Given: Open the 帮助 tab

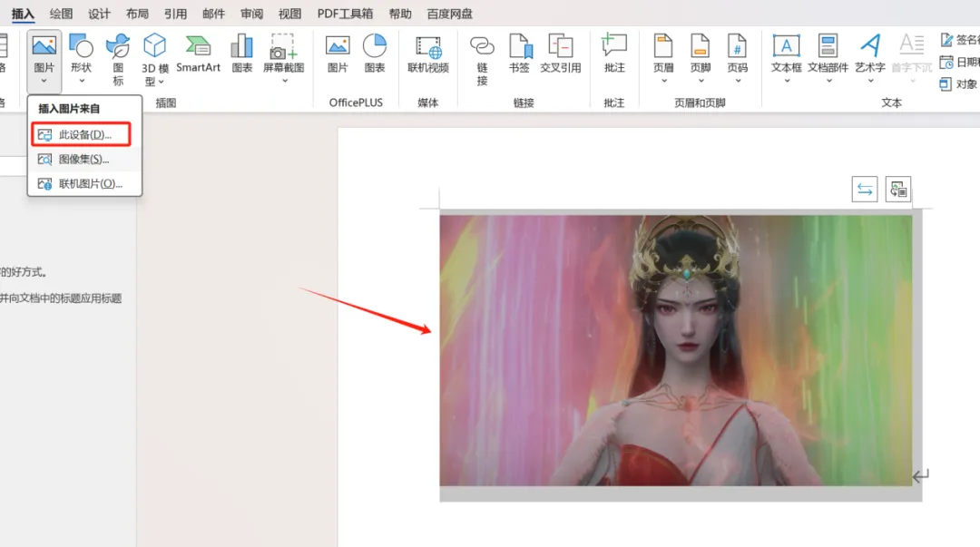Looking at the screenshot, I should (x=400, y=14).
